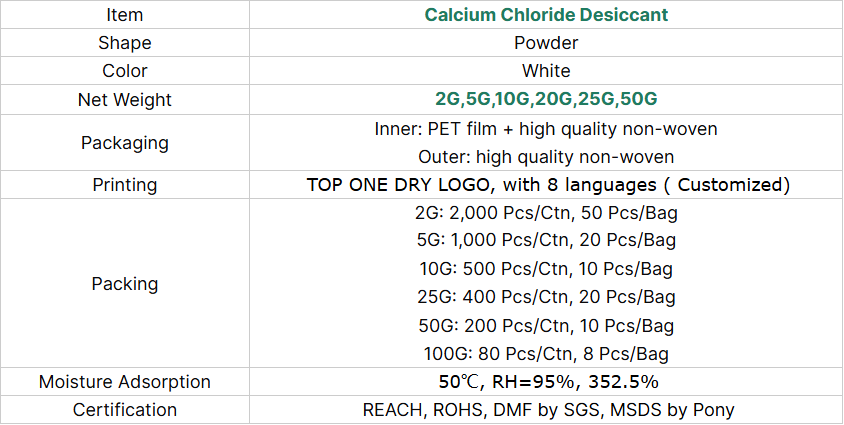The width and height of the screenshot is (844, 425).
Task: Click the "Moisture Adsorption" row label
Action: click(x=124, y=381)
